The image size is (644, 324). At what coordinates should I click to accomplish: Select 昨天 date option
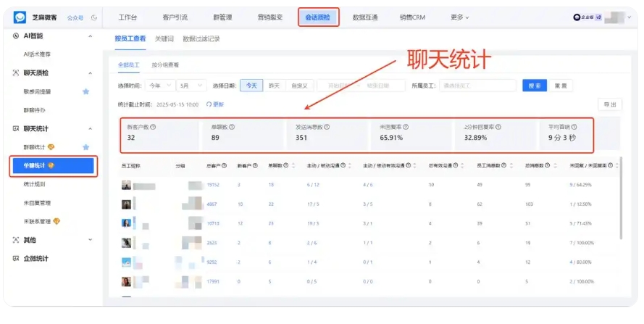[274, 86]
